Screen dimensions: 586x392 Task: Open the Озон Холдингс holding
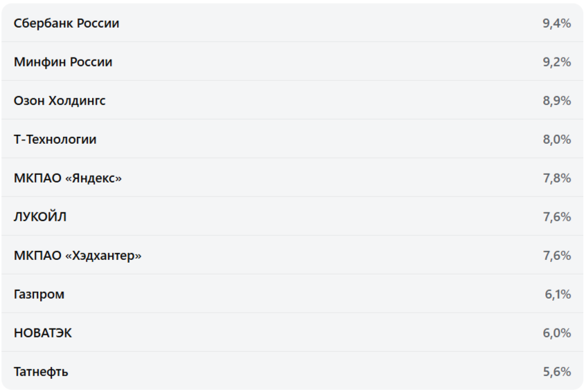click(59, 101)
